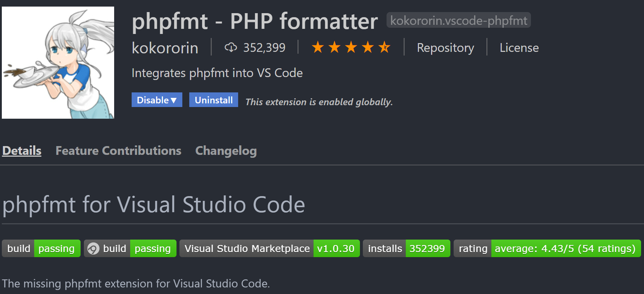This screenshot has height=294, width=644.
Task: Click the cloud download installs icon
Action: tap(230, 47)
